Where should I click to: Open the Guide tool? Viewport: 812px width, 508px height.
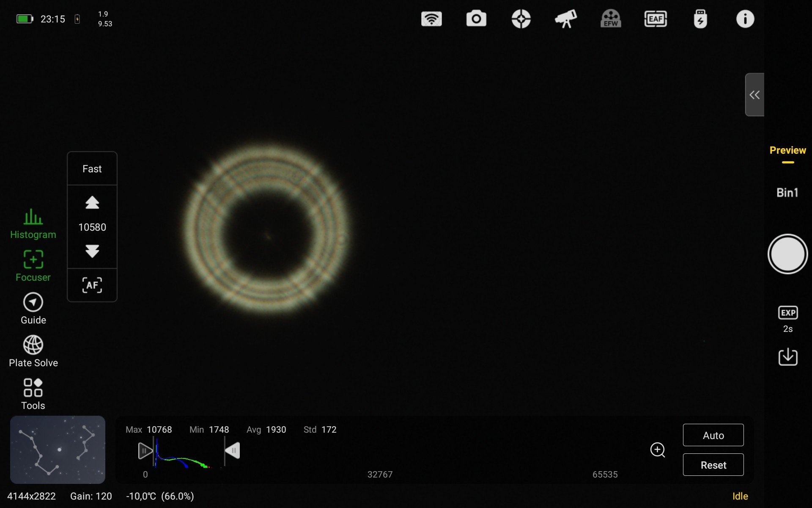click(33, 309)
